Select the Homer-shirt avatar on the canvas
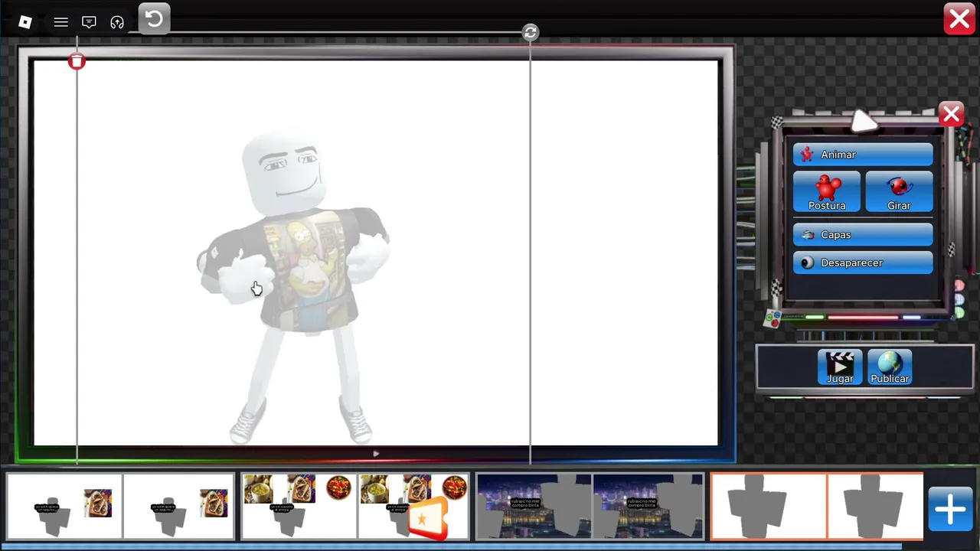 pyautogui.click(x=295, y=287)
